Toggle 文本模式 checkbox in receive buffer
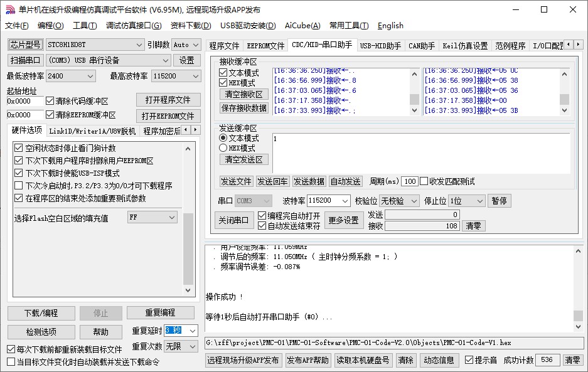 223,72
